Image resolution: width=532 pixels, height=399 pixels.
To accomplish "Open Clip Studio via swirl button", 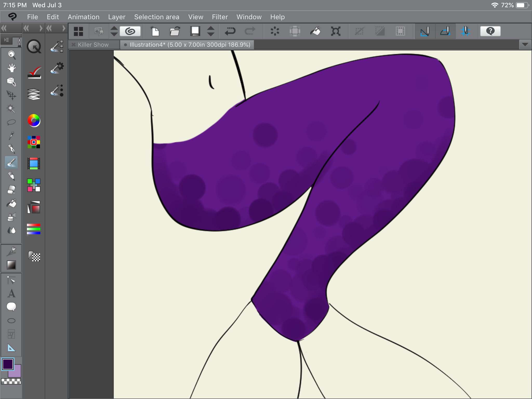I will (130, 31).
